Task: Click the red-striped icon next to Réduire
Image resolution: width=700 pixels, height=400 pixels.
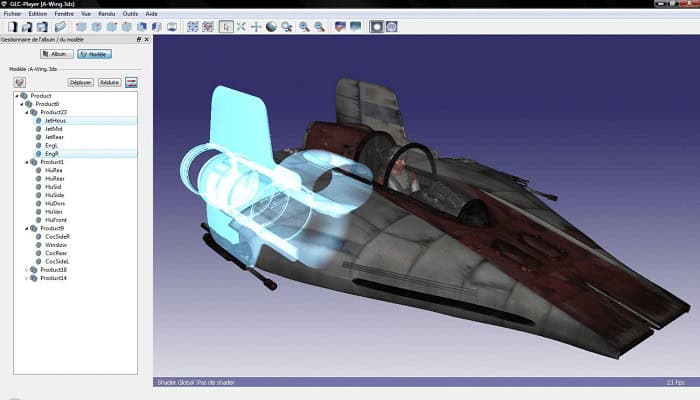Action: click(131, 83)
